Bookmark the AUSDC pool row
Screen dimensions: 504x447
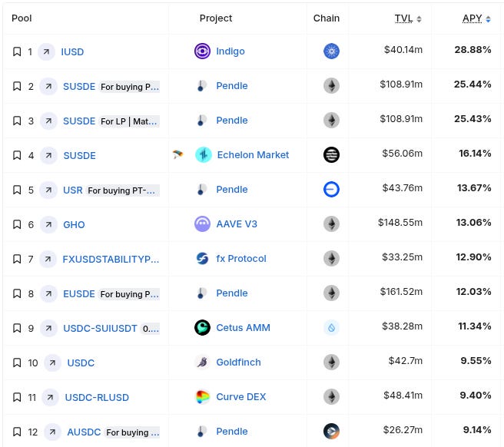17,432
